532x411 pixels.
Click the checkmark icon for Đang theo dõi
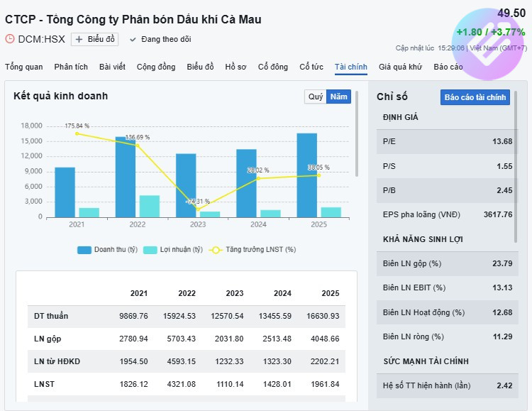click(132, 39)
